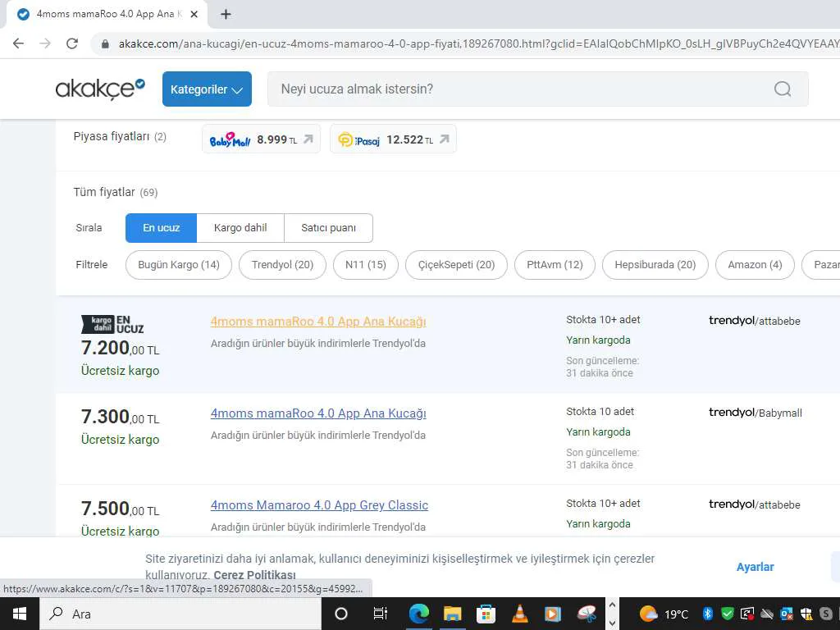
Task: Open a new browser tab
Action: click(226, 15)
